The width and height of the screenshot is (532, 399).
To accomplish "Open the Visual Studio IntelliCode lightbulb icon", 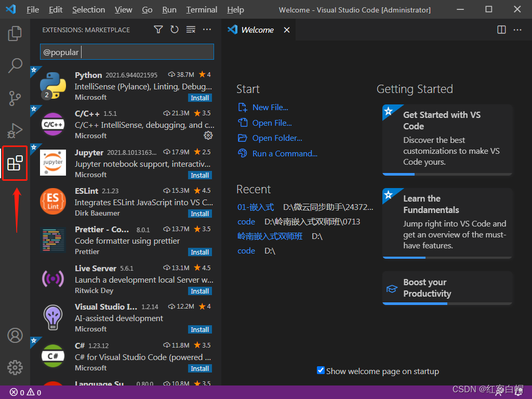I will (x=53, y=317).
